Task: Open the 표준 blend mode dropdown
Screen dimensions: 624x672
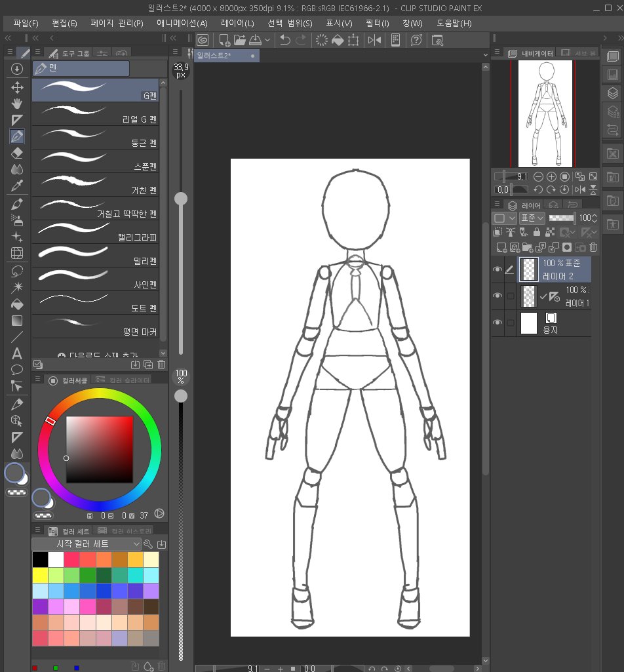Action: (x=532, y=218)
